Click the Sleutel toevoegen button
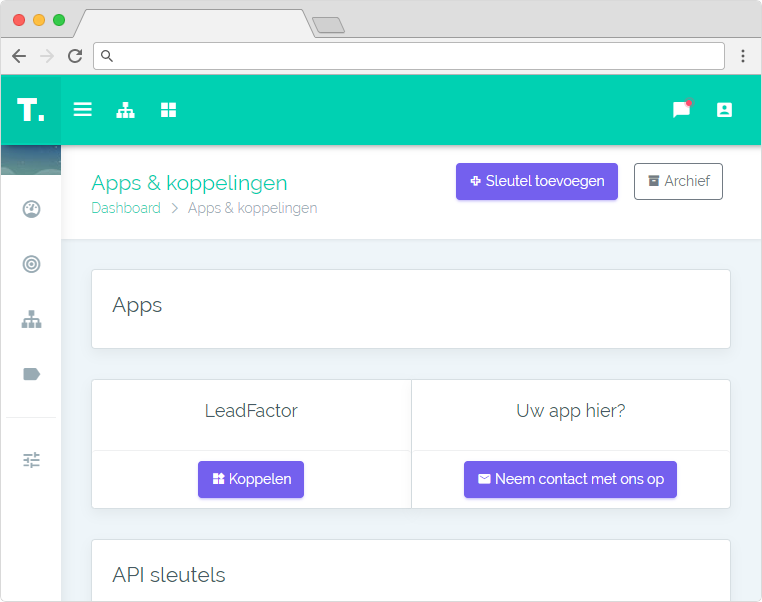The image size is (762, 602). (x=537, y=181)
